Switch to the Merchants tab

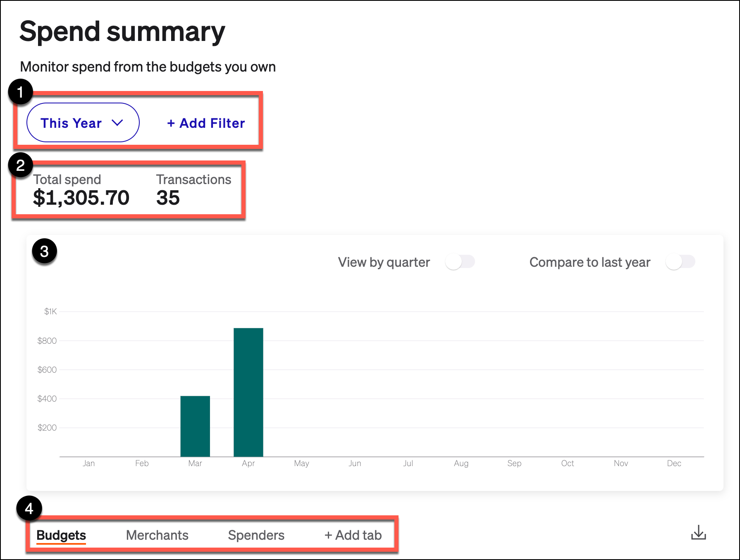(x=157, y=535)
